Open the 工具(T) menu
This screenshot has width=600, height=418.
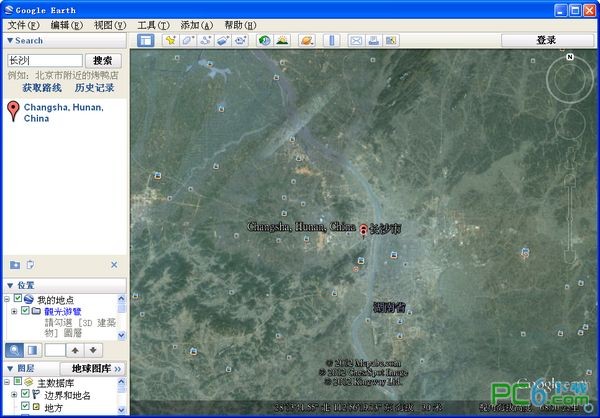(153, 25)
